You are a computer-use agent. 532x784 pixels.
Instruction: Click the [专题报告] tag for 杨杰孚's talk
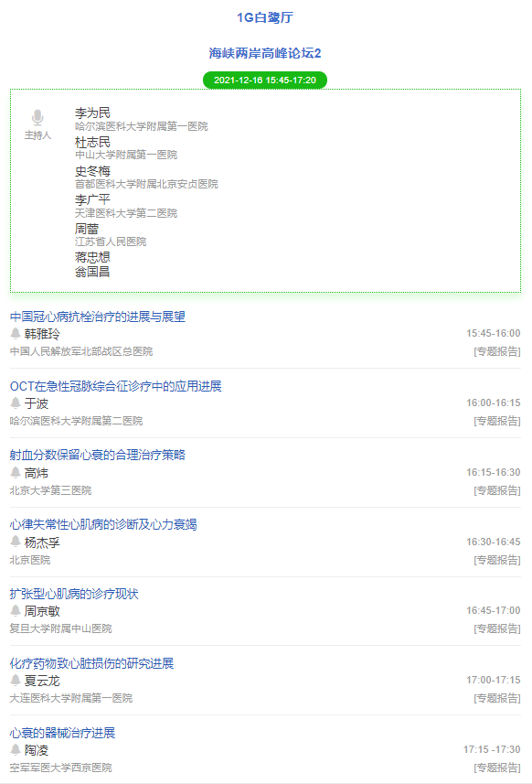tap(497, 560)
